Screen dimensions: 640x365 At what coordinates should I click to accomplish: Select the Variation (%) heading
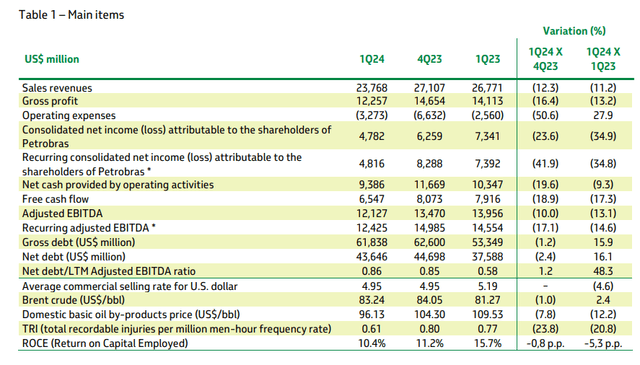coord(574,31)
